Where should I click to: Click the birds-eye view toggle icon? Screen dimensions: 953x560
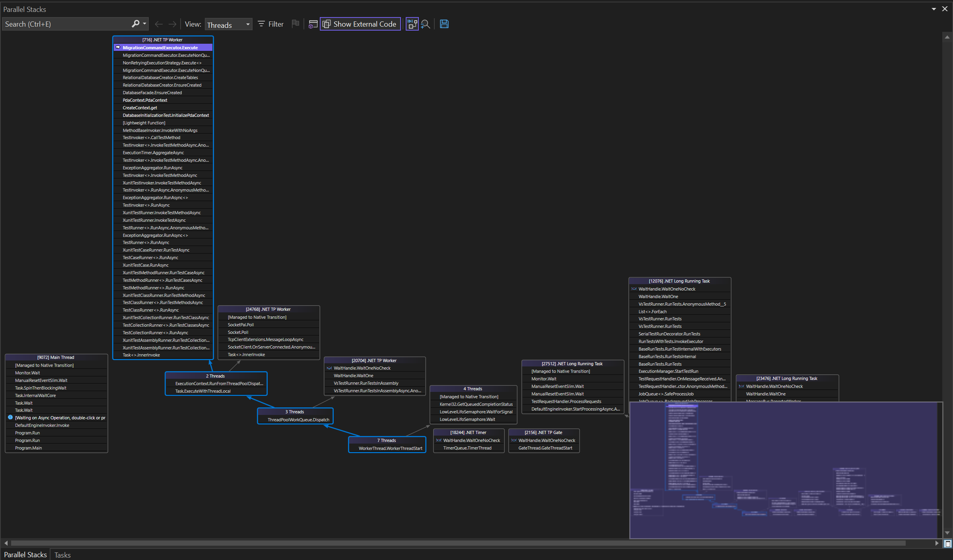pyautogui.click(x=948, y=544)
